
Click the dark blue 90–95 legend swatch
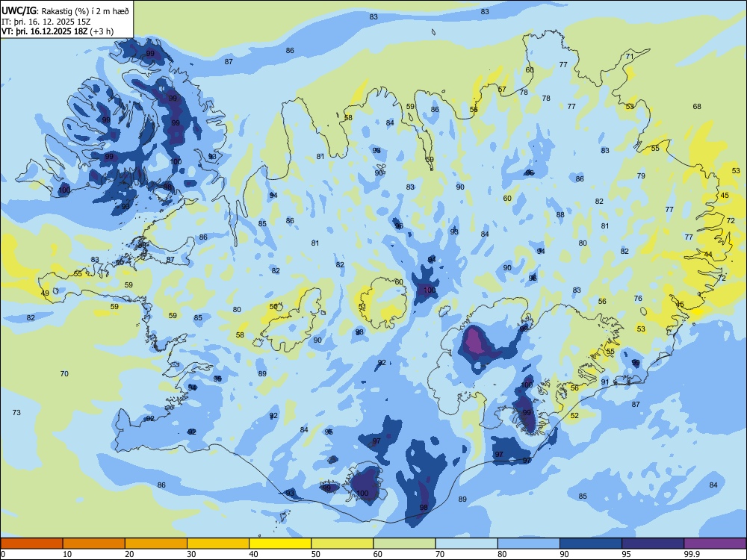591,544
